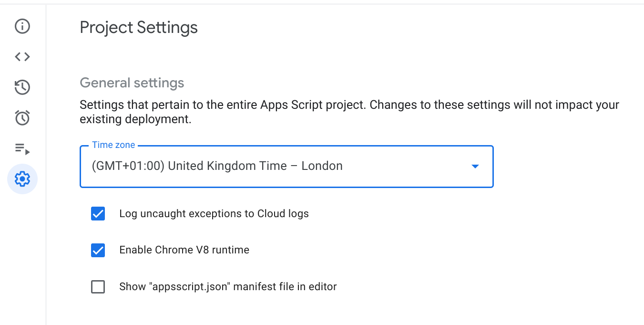
Task: Disable the Enable Chrome V8 runtime checkbox
Action: point(98,250)
